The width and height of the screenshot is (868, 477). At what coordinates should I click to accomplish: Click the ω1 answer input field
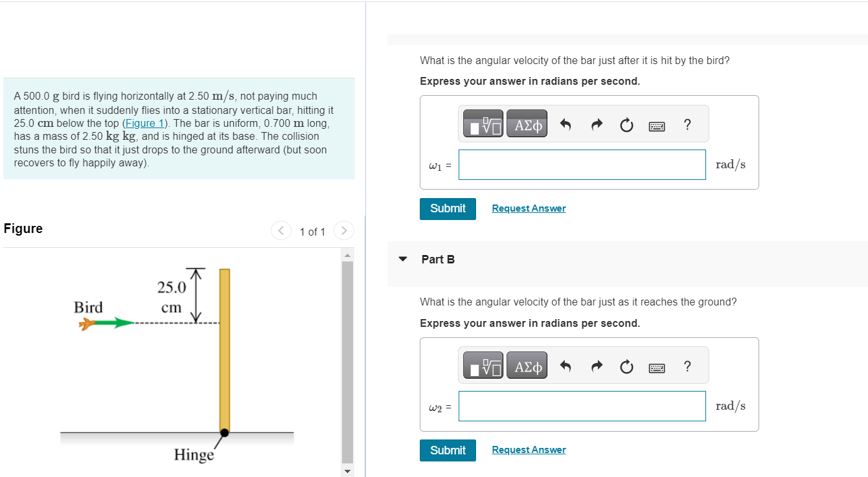[x=582, y=164]
